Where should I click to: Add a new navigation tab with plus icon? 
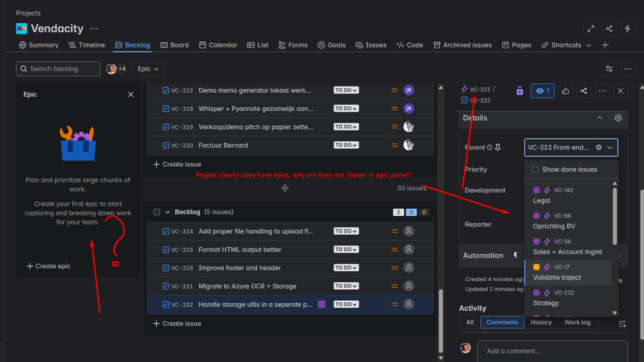605,45
